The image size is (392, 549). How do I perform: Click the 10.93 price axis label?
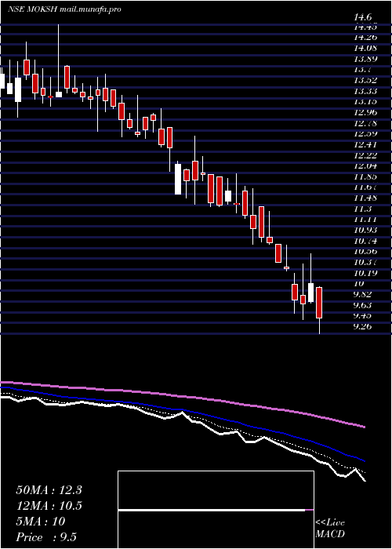[x=365, y=230]
